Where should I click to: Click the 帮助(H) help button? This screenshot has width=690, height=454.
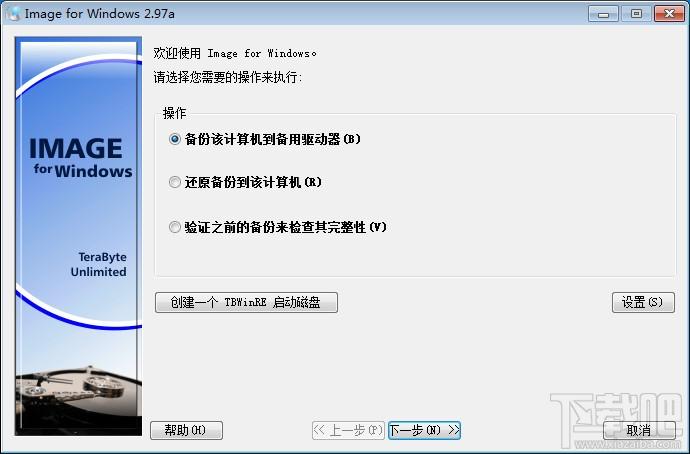(186, 430)
